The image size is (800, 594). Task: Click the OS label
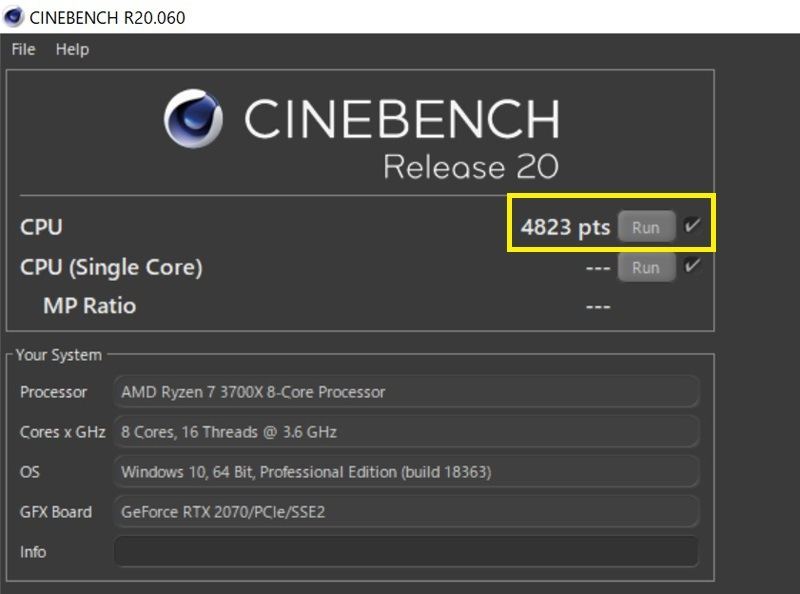click(x=30, y=472)
